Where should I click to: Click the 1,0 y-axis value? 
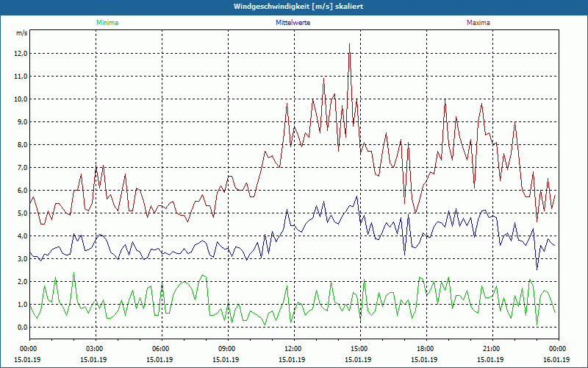click(23, 305)
